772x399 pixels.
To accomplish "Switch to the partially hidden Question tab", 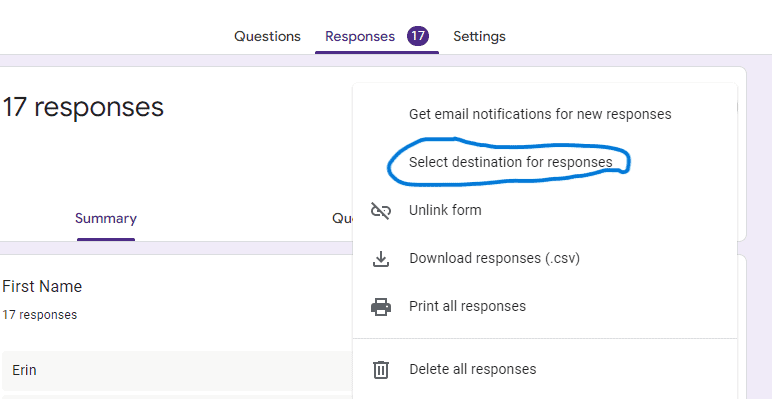I will 342,218.
